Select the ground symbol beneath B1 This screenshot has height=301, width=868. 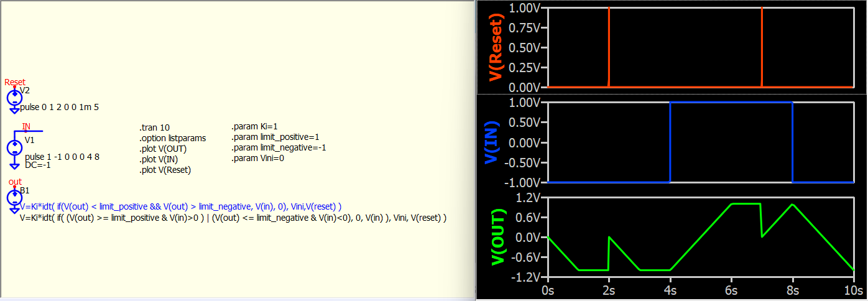pos(14,210)
